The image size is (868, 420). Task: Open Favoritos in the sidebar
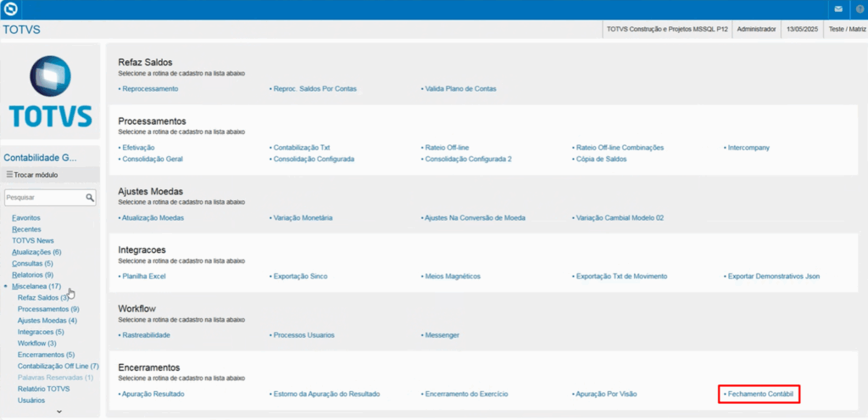26,218
